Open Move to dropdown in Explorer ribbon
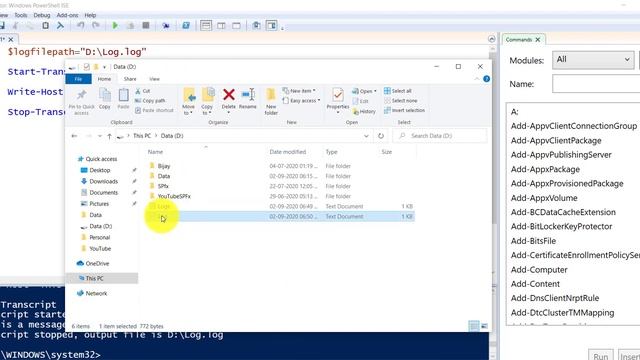Viewport: 640px width, 360px height. (x=188, y=102)
